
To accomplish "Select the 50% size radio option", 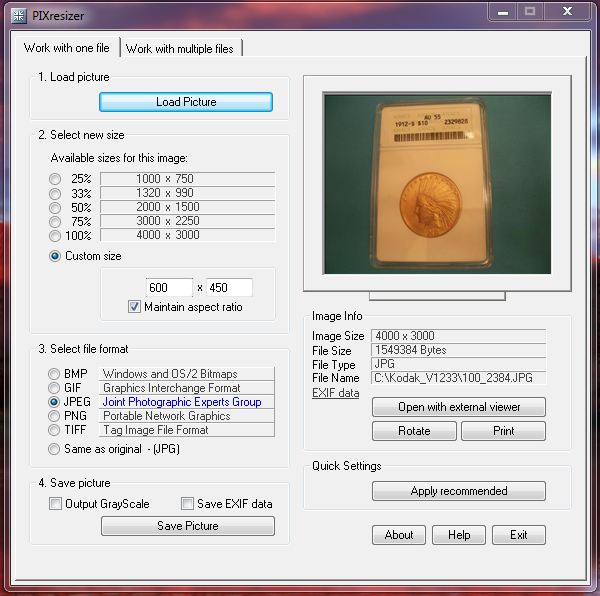I will pos(55,208).
